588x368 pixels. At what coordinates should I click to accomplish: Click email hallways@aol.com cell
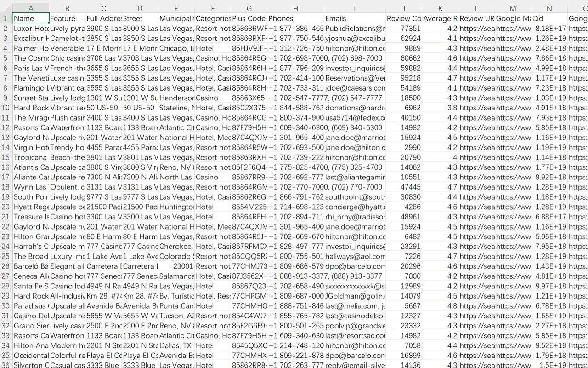pyautogui.click(x=355, y=256)
